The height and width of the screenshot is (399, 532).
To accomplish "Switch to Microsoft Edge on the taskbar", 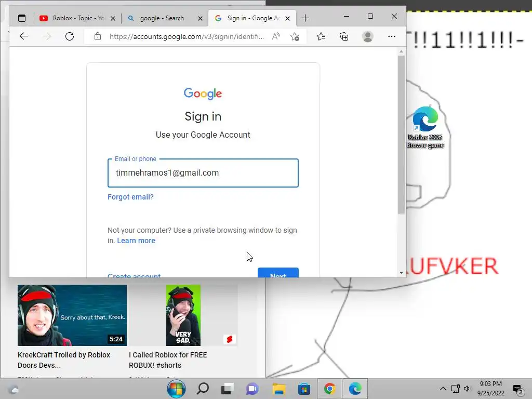I will tap(355, 389).
